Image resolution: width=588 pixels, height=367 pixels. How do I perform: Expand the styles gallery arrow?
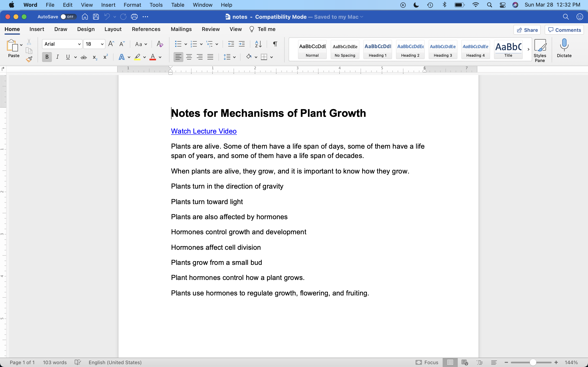pyautogui.click(x=528, y=50)
